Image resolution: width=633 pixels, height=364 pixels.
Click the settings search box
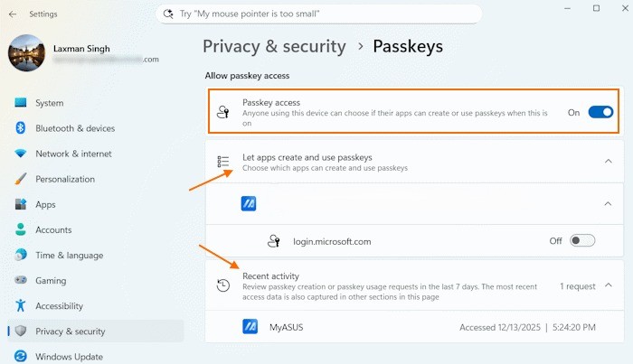pos(316,14)
